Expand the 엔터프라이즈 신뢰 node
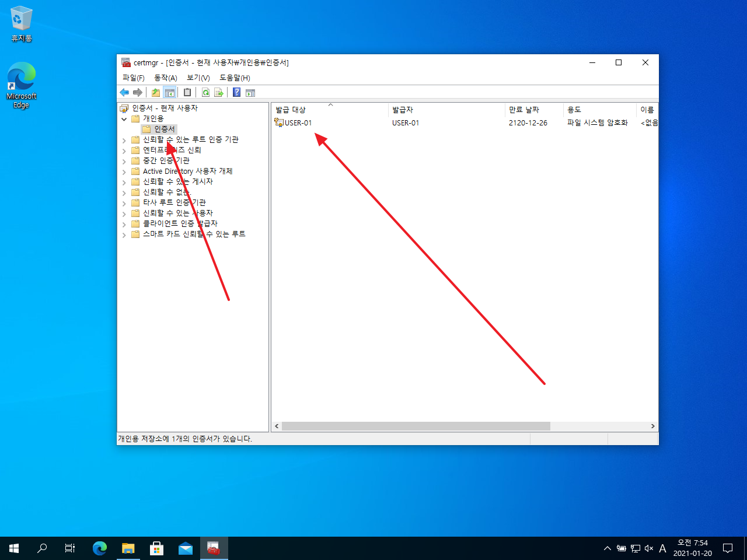This screenshot has width=747, height=560. click(124, 150)
